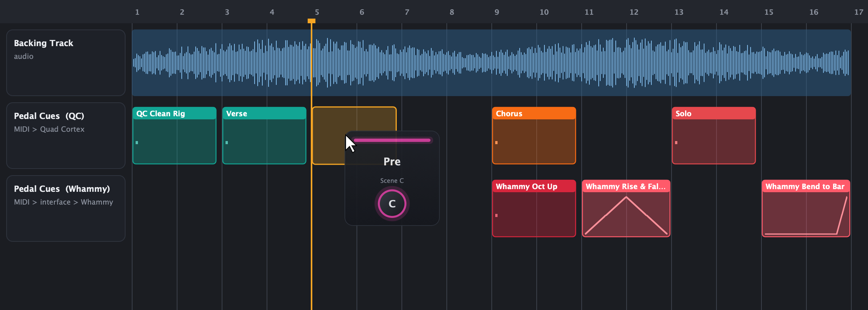
Task: Click the MIDI event dot in Verse clip
Action: (x=227, y=143)
